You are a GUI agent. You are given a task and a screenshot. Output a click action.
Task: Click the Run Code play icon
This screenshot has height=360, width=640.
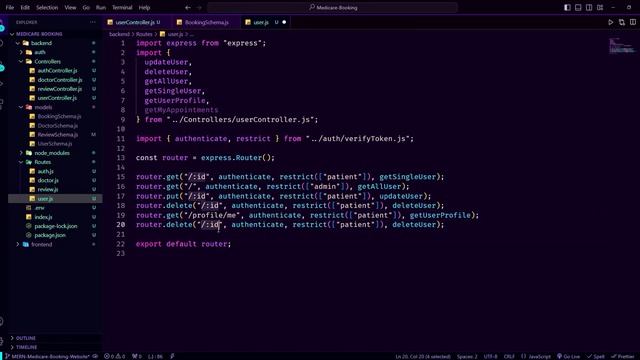tap(611, 22)
